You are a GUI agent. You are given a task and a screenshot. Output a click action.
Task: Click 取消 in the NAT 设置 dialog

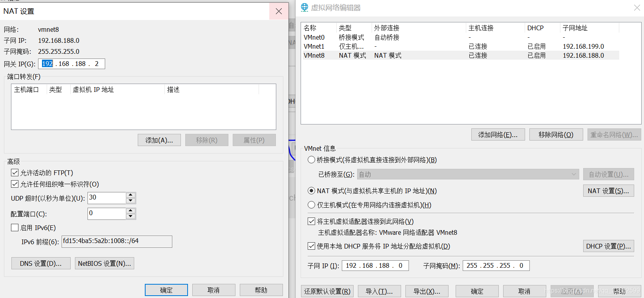click(x=213, y=290)
